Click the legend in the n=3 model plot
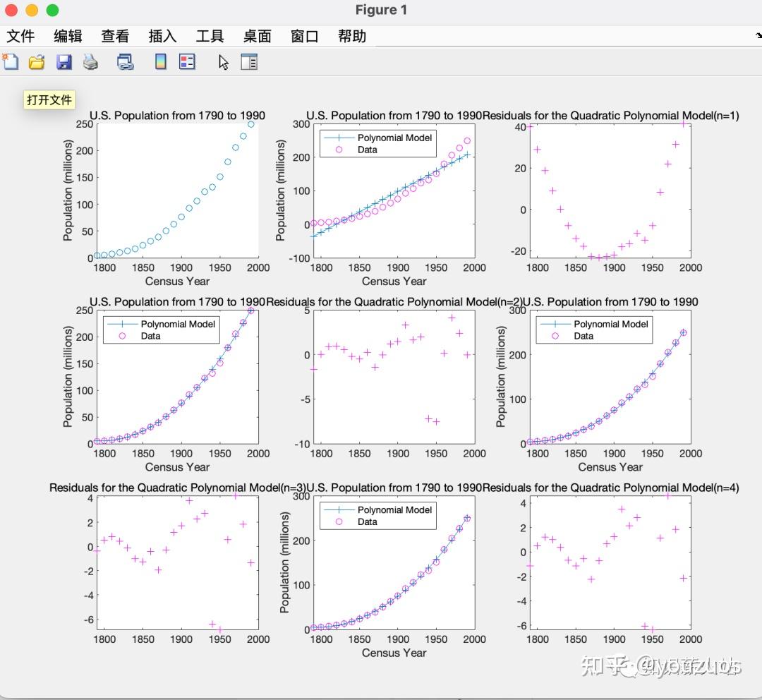Image resolution: width=762 pixels, height=700 pixels. (594, 330)
